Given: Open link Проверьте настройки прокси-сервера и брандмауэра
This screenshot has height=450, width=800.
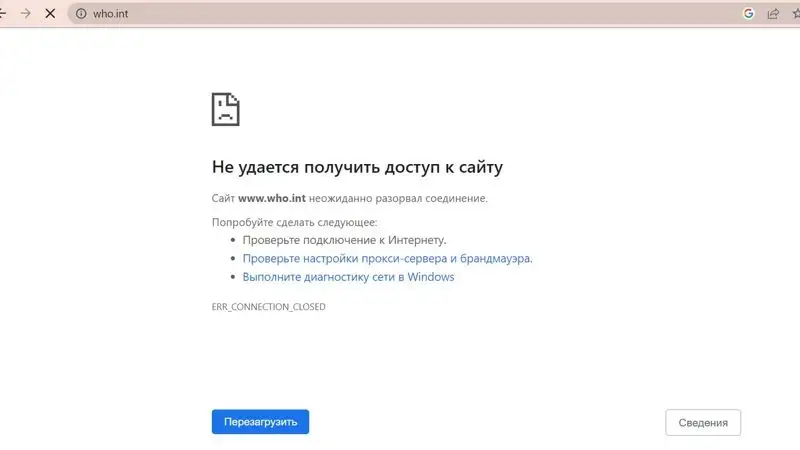Looking at the screenshot, I should point(387,258).
